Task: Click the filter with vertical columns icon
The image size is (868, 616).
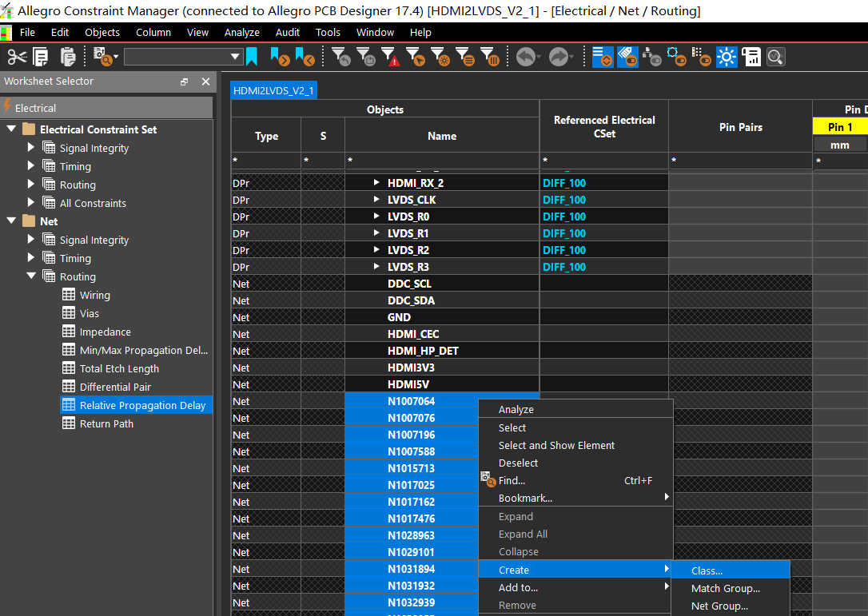Action: click(x=490, y=57)
